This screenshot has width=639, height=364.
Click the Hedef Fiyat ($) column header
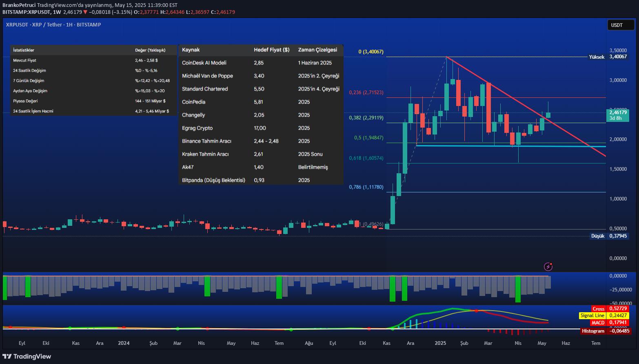[272, 50]
